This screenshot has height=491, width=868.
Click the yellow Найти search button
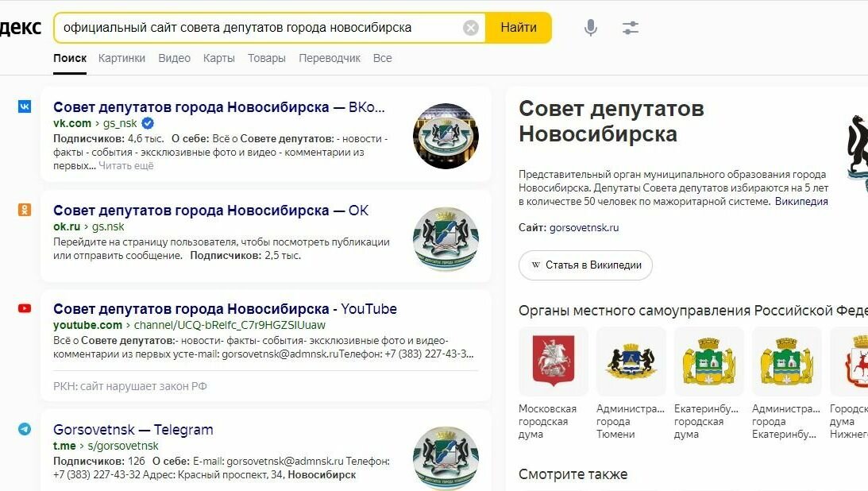click(519, 28)
